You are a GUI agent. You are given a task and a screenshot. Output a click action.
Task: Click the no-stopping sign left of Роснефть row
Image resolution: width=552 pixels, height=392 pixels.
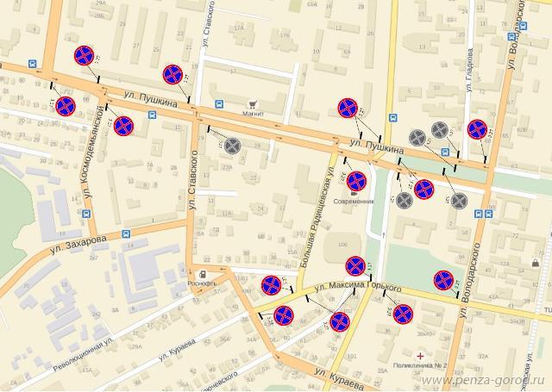(271, 283)
